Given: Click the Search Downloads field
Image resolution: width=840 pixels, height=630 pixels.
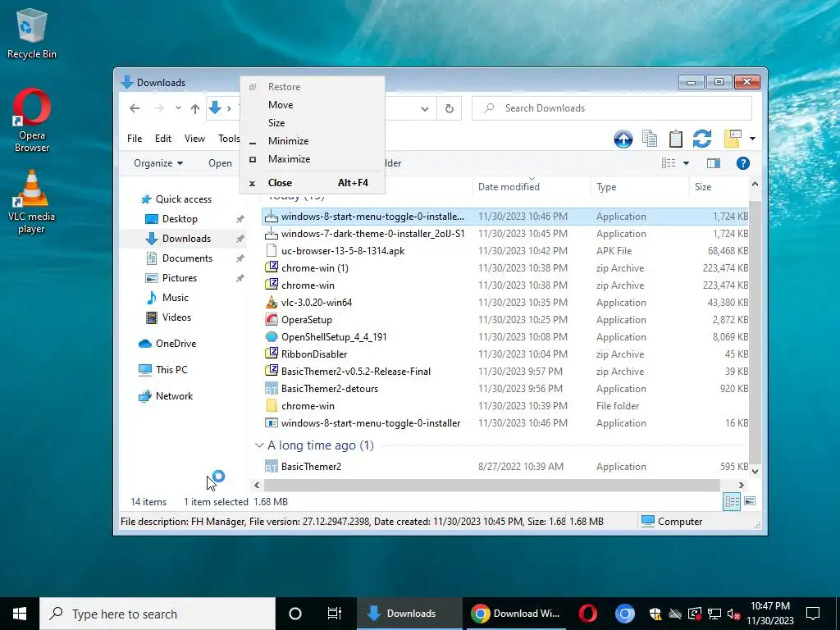Looking at the screenshot, I should click(612, 108).
